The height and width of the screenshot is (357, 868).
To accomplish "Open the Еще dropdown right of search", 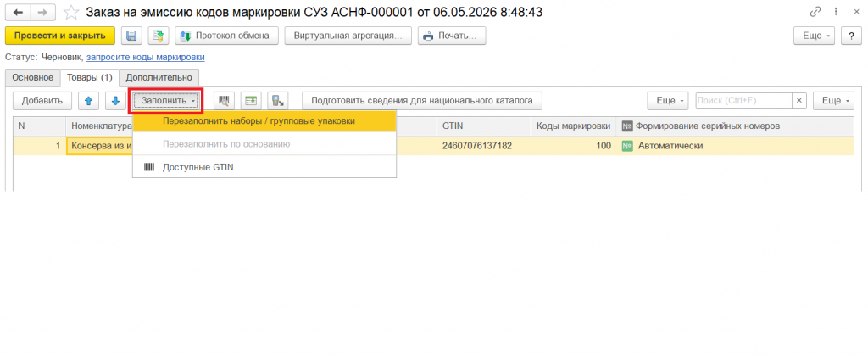I will 833,101.
